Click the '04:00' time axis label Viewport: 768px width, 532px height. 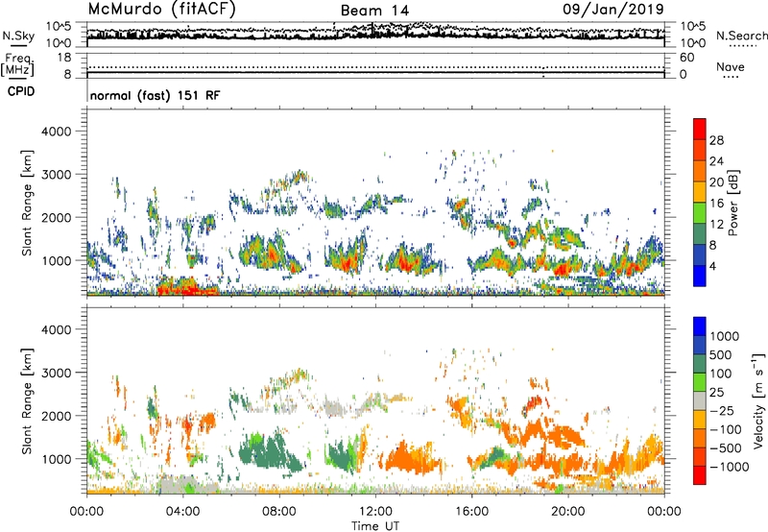(182, 512)
